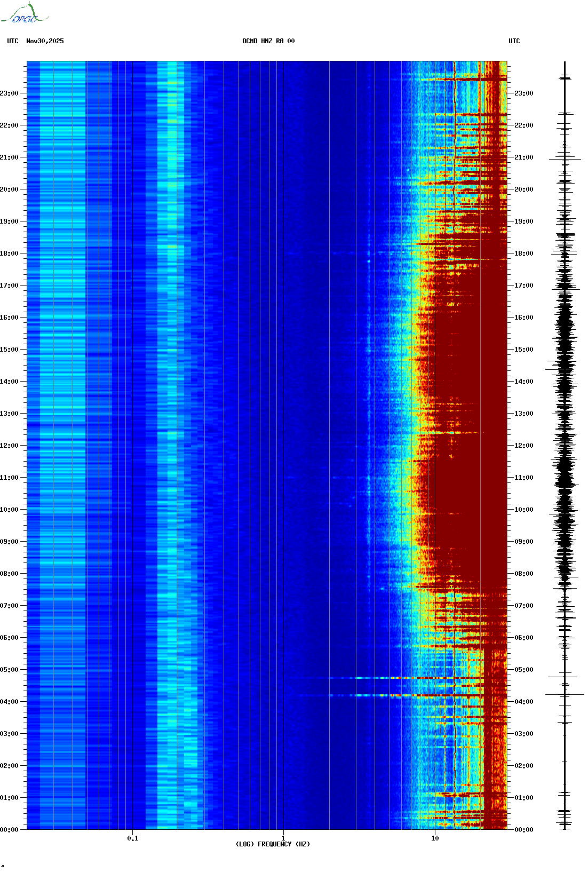Click 15:00 on the right time axis

coord(524,350)
